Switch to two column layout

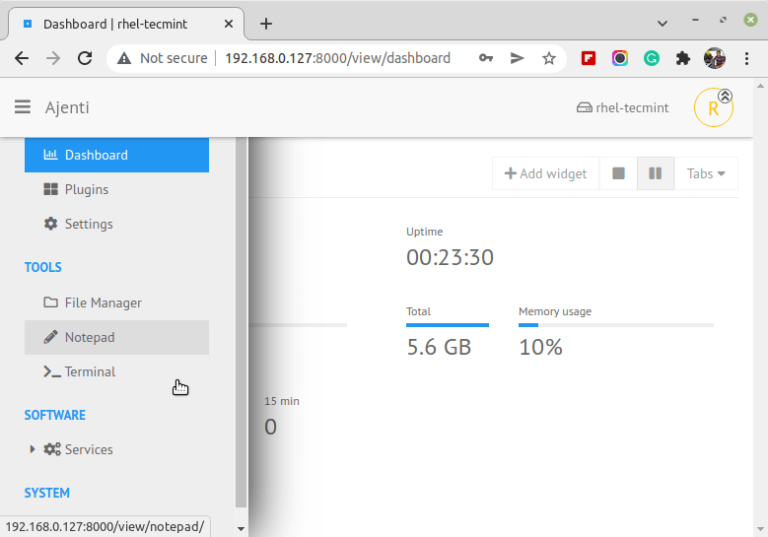click(x=655, y=173)
